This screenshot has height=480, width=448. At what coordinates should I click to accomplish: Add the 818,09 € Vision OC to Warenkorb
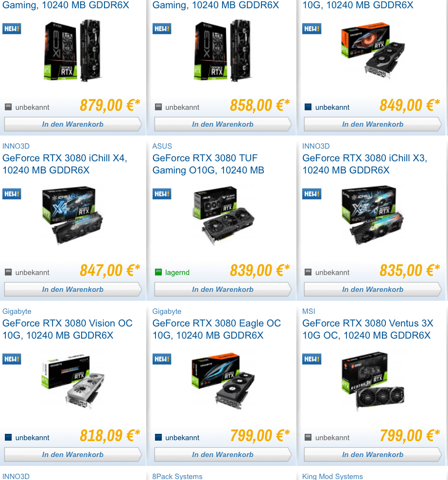pyautogui.click(x=73, y=455)
